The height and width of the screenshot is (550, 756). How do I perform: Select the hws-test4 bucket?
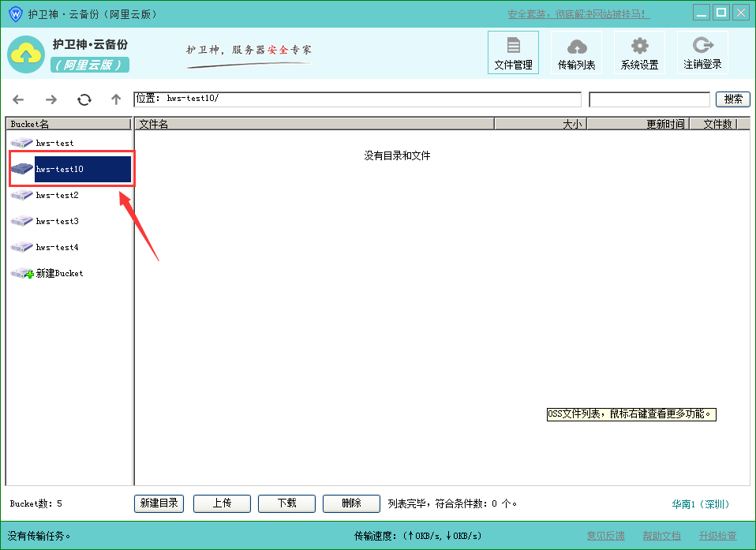pos(57,247)
